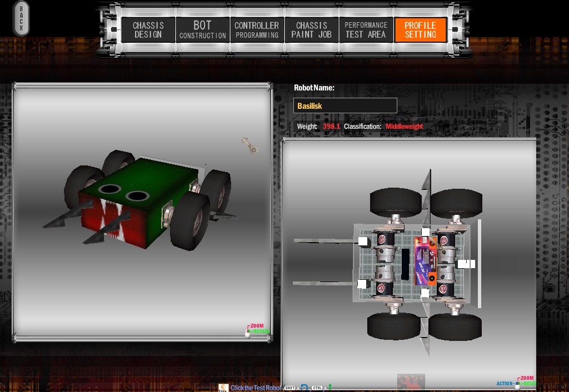The image size is (569, 392).
Task: Click the wrench icon in the 3D preview
Action: point(251,146)
